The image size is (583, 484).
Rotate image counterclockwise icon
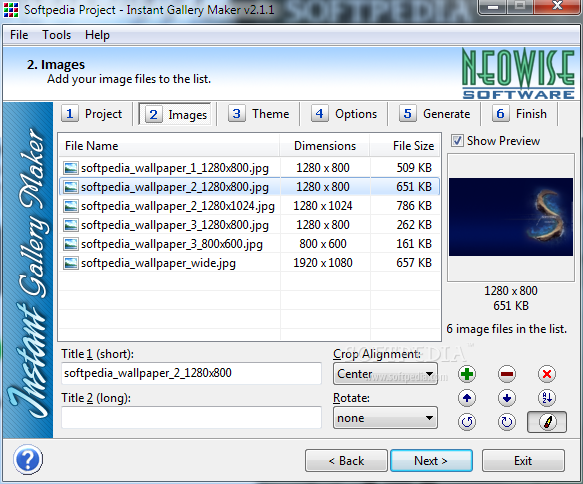(x=467, y=422)
